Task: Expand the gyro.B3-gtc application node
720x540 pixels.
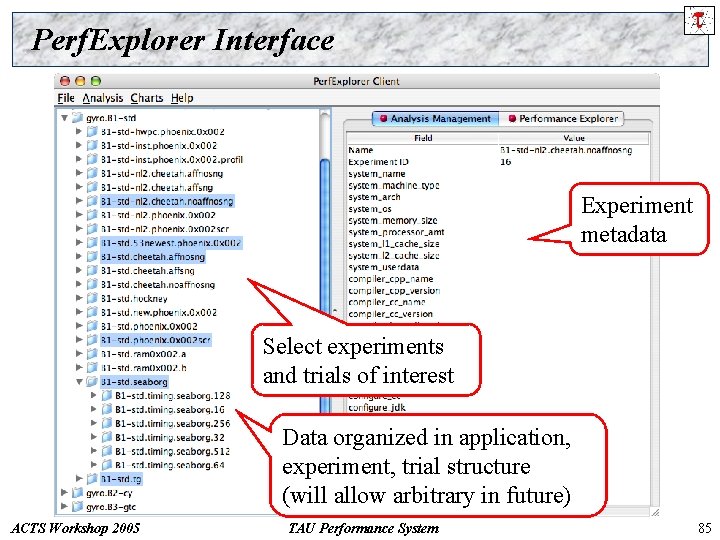Action: click(64, 506)
